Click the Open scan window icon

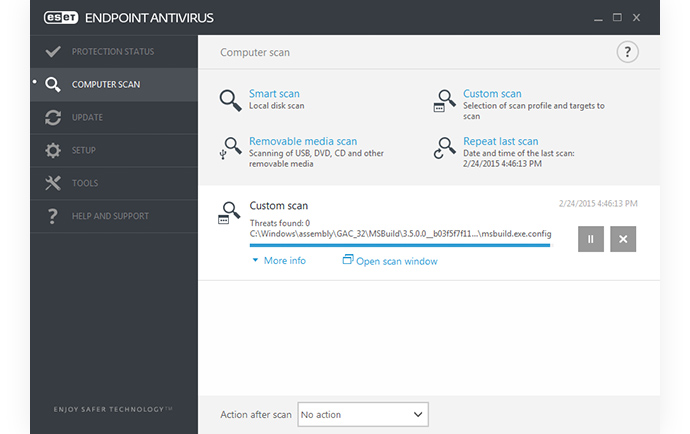coord(348,259)
